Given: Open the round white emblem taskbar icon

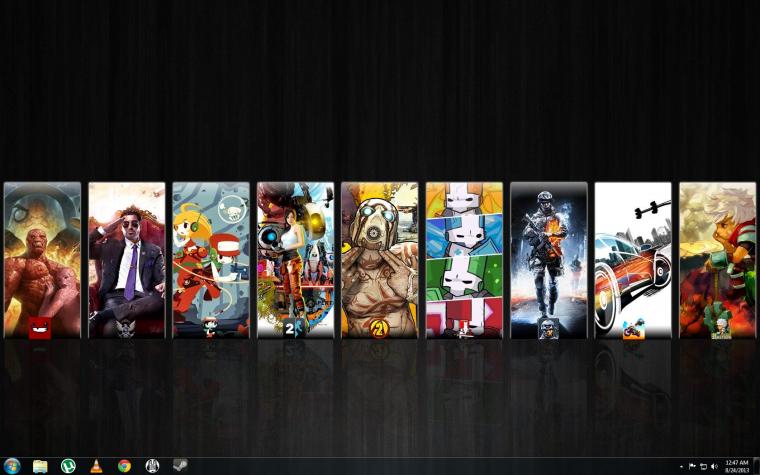Looking at the screenshot, I should click(x=152, y=466).
